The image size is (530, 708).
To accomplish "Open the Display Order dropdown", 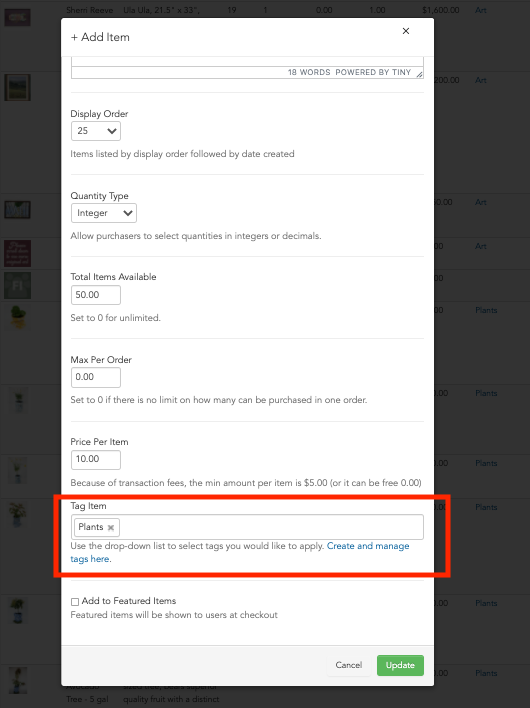I will (x=96, y=131).
